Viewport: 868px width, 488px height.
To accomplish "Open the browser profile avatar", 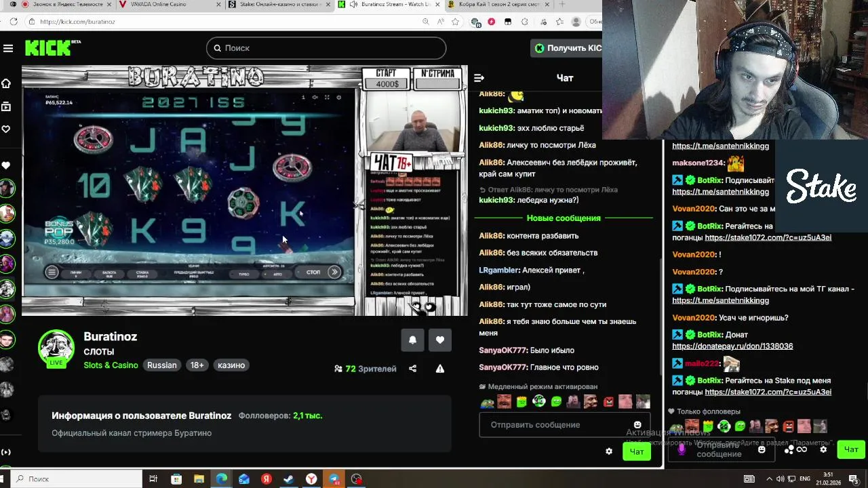I will tap(576, 22).
